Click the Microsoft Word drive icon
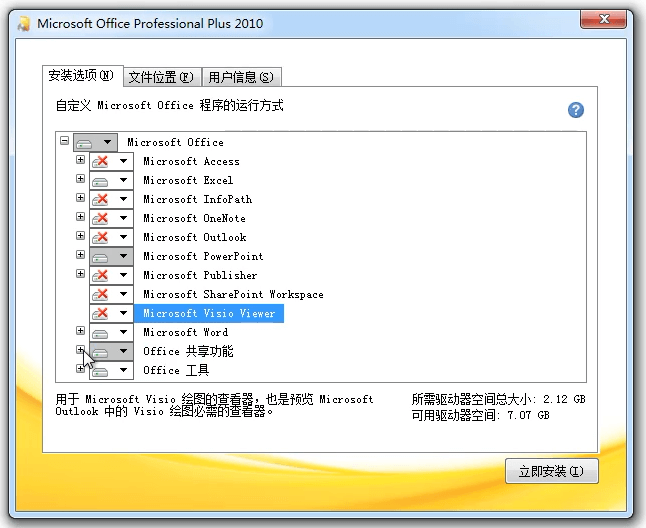 [100, 332]
